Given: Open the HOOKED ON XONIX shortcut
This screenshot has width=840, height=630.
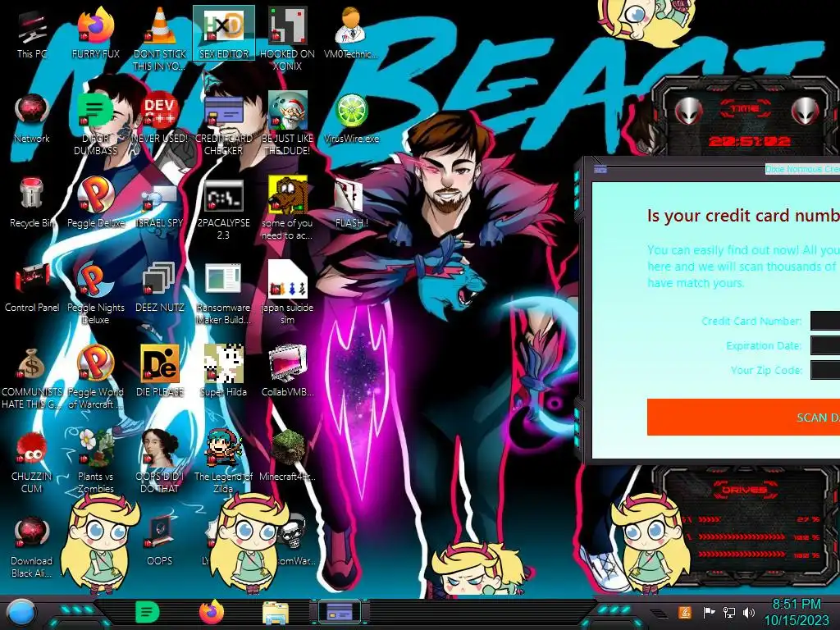Looking at the screenshot, I should pos(287,39).
